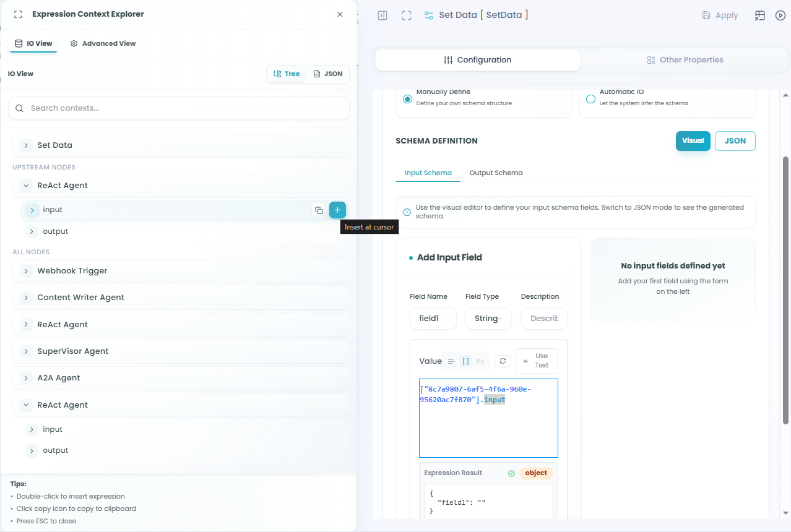Viewport: 791px width, 532px height.
Task: Expand the Webhook Trigger node
Action: tap(26, 271)
